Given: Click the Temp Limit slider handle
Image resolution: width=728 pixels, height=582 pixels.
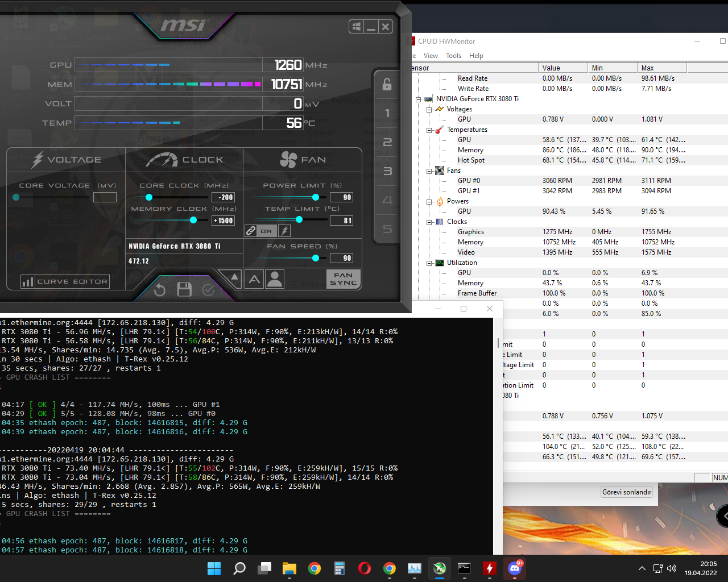Looking at the screenshot, I should [299, 220].
